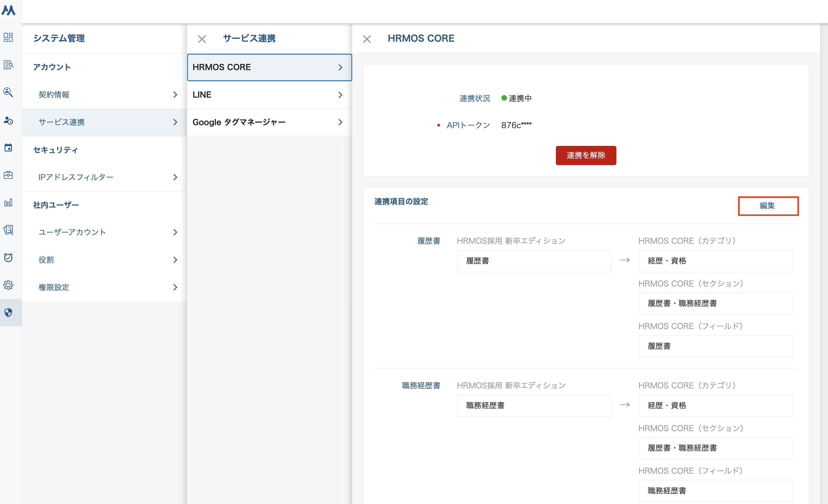This screenshot has height=504, width=828.
Task: Click 履歴書・職務経歴書 section field under 履歴書
Action: click(x=715, y=303)
